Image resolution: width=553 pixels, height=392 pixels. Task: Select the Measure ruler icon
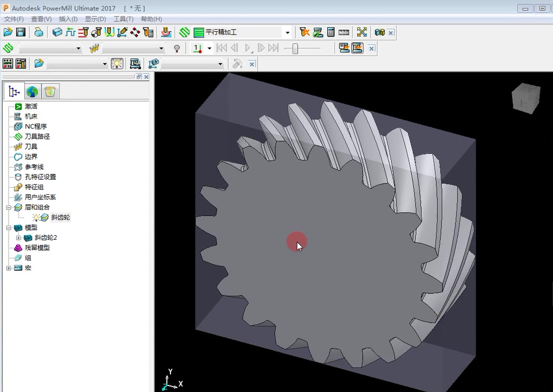(344, 32)
